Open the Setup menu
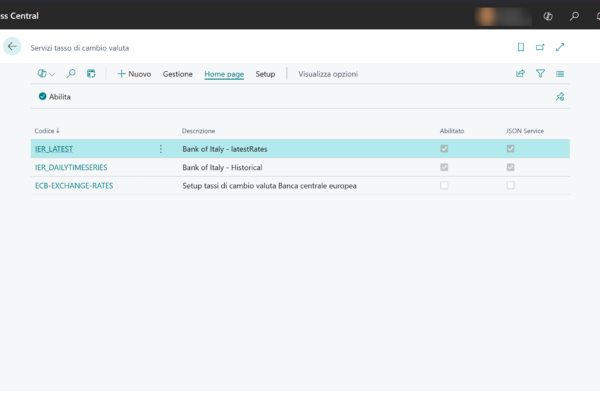 (x=265, y=74)
